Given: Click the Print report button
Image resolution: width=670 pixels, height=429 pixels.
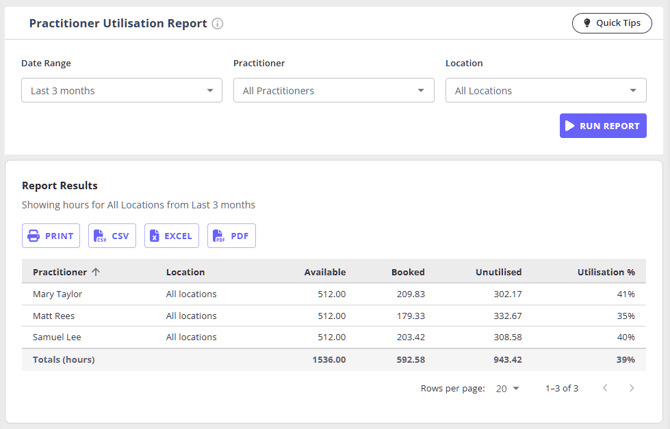Looking at the screenshot, I should click(x=51, y=235).
